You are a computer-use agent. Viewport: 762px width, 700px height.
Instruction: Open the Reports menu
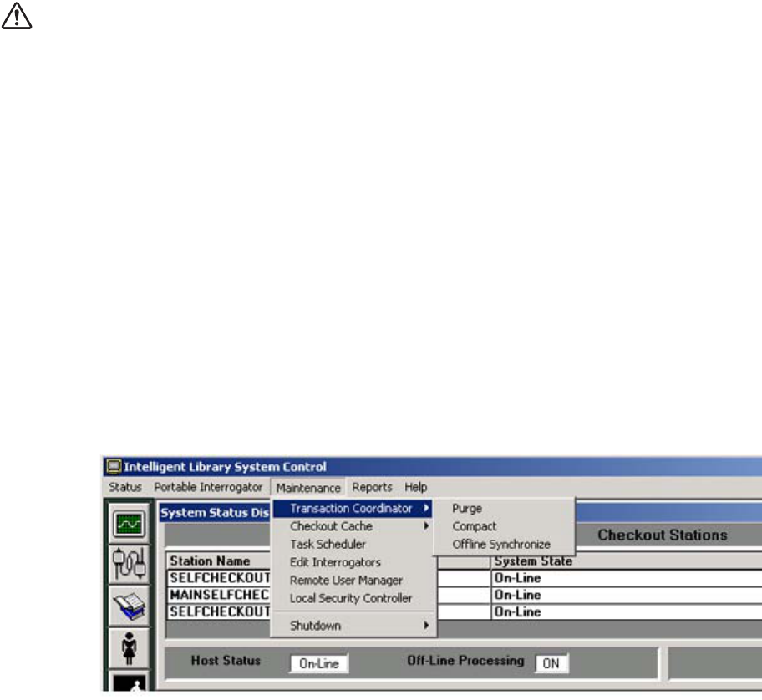[373, 487]
